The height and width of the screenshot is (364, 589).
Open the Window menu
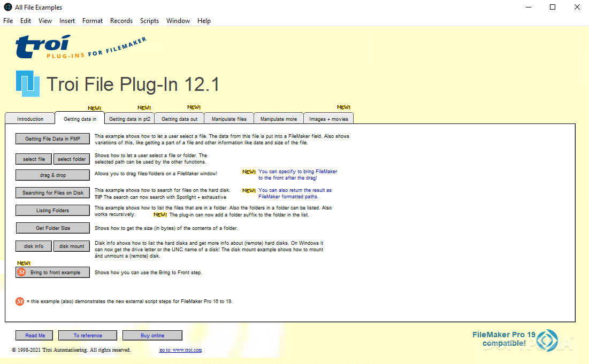[x=178, y=21]
